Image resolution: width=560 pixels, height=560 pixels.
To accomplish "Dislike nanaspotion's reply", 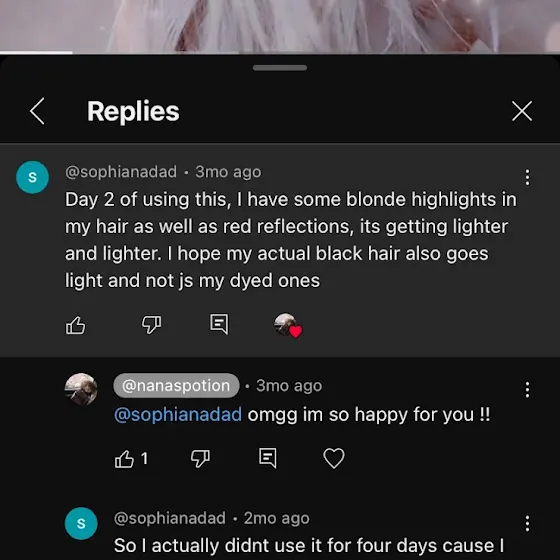I will tap(200, 459).
